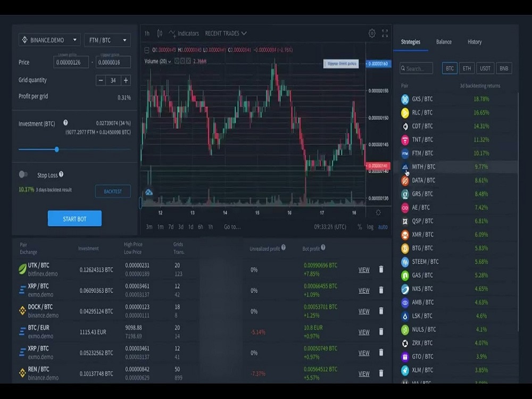Enable the Stop Loss switch

tap(23, 174)
